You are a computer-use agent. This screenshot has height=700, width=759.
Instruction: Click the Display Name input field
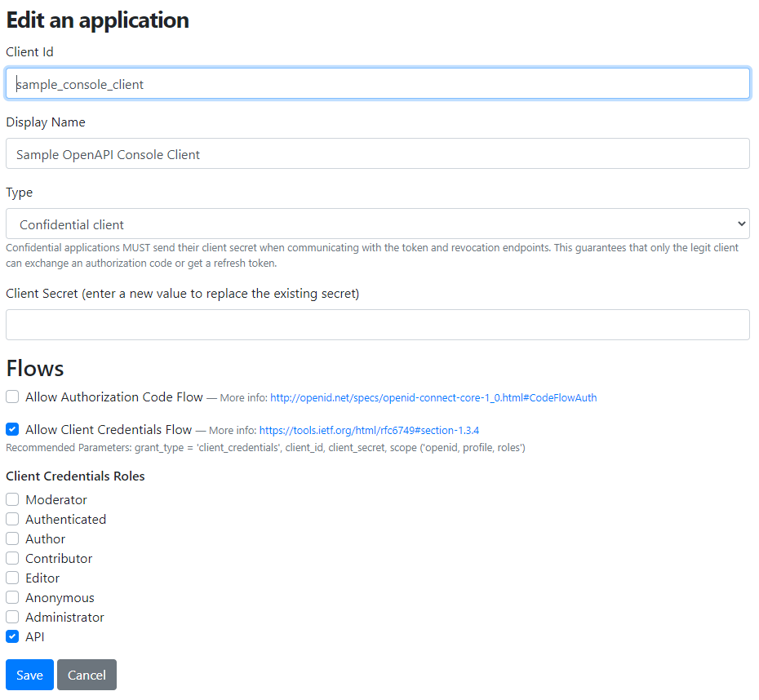pyautogui.click(x=378, y=154)
